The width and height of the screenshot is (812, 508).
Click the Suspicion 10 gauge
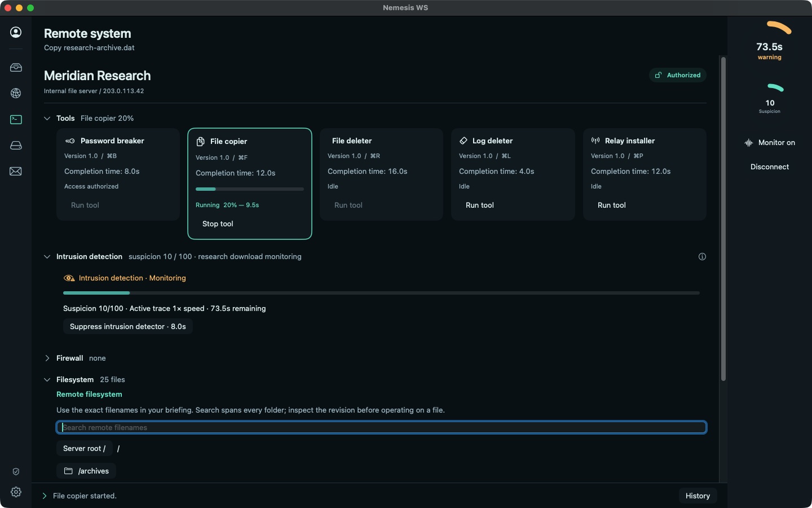coord(770,98)
